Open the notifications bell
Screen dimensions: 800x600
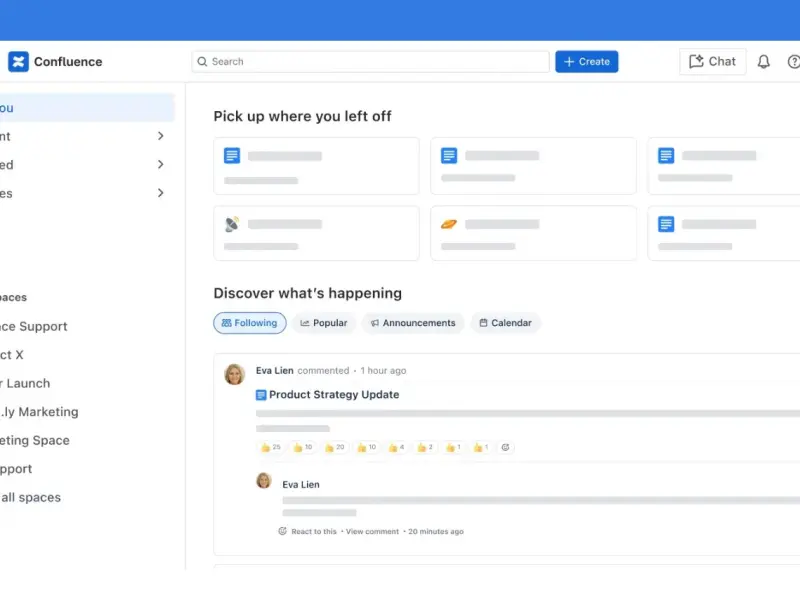[763, 62]
